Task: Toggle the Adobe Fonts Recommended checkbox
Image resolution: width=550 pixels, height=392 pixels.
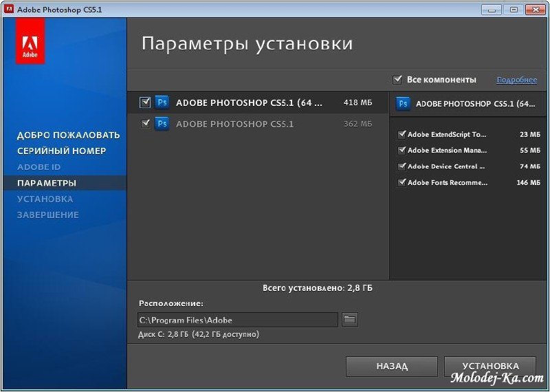Action: [x=402, y=182]
